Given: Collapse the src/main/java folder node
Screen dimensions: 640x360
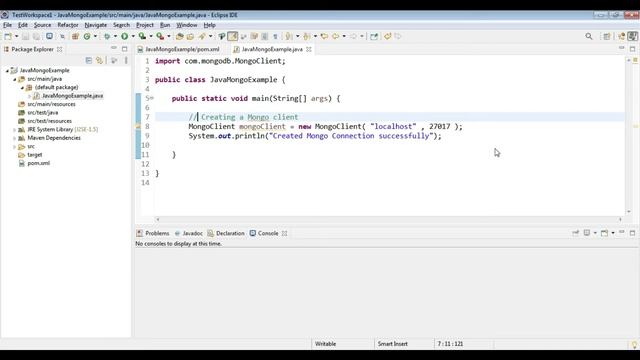Looking at the screenshot, I should tap(15, 79).
